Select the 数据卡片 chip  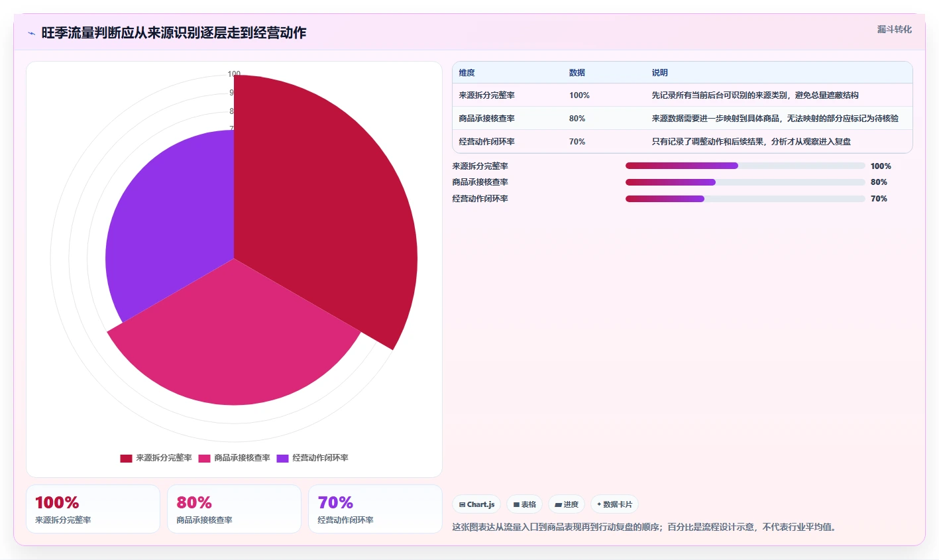pos(614,504)
